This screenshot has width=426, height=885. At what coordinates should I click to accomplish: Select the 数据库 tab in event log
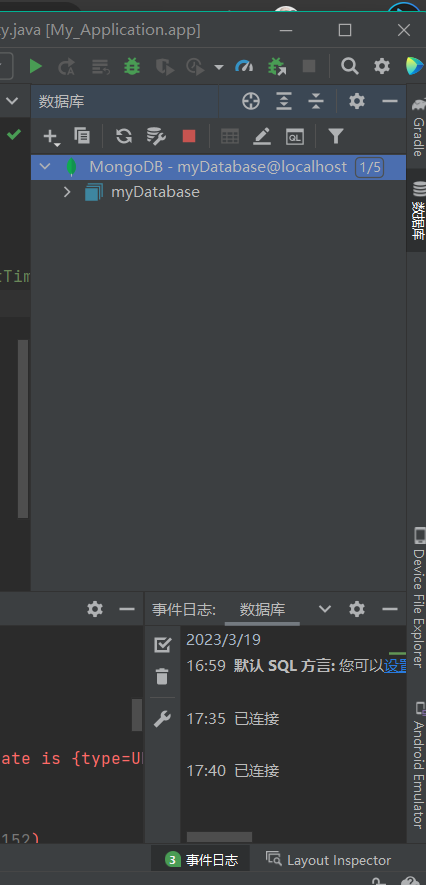(x=262, y=609)
